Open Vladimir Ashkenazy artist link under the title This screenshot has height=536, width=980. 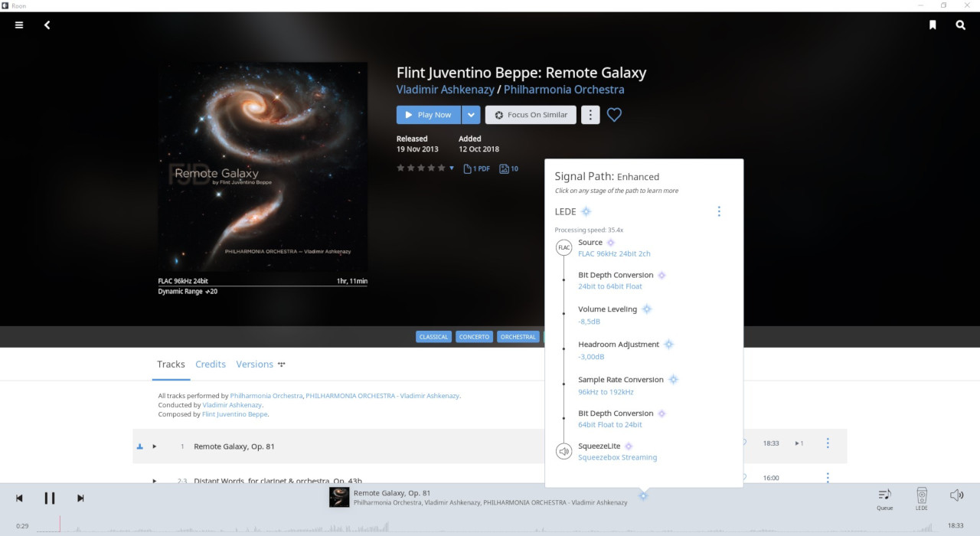pyautogui.click(x=446, y=90)
